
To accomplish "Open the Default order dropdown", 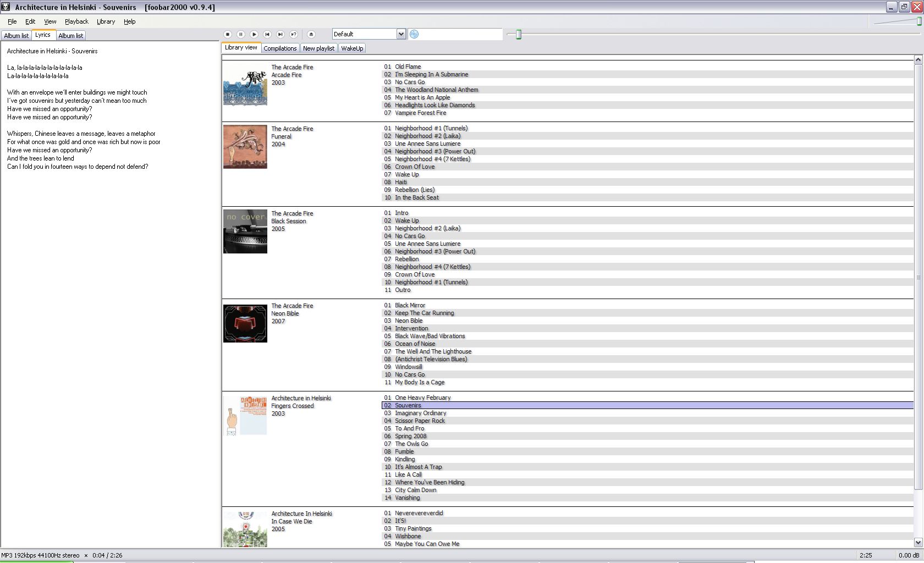I will click(369, 34).
